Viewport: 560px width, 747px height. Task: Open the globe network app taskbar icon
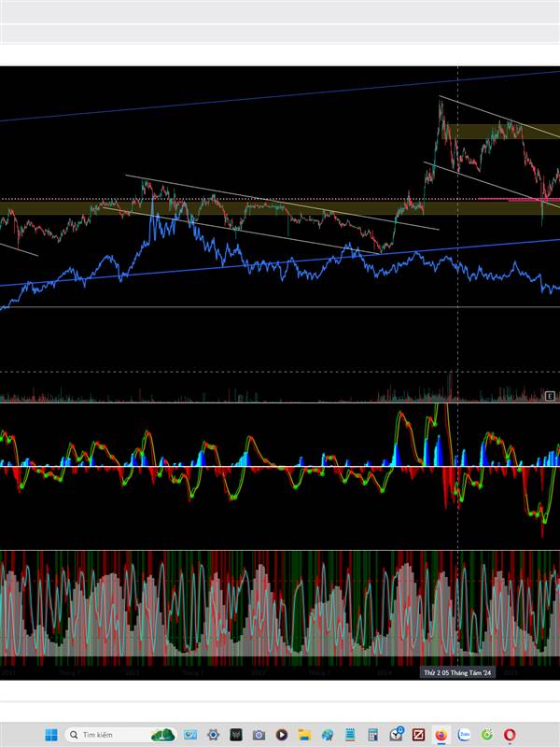click(x=328, y=735)
